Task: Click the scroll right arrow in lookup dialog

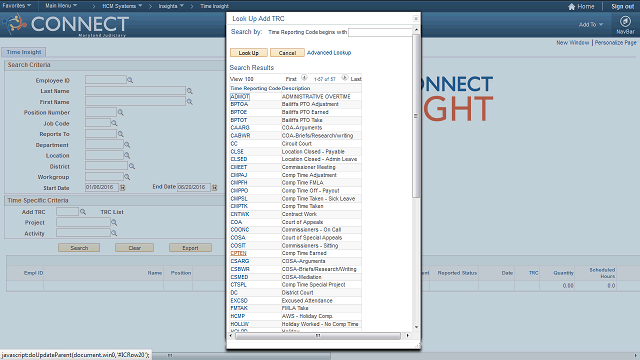Action: click(407, 336)
